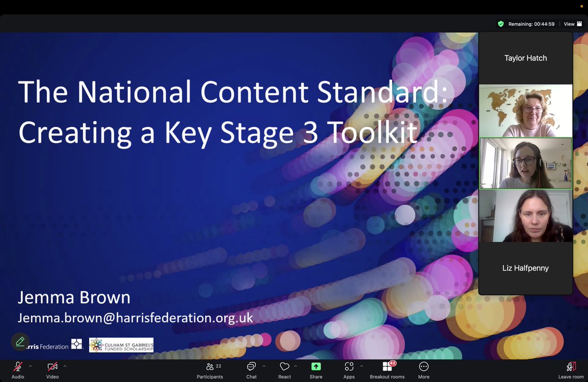Open the annotation pencil tool

click(20, 341)
